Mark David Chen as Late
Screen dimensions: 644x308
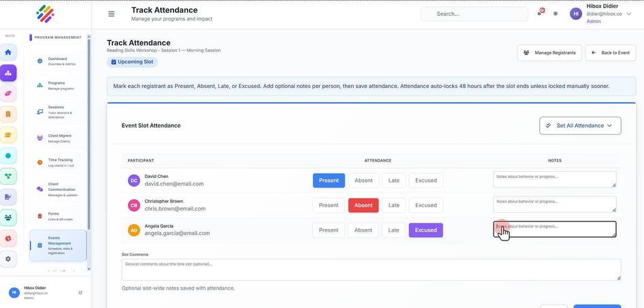click(x=394, y=181)
